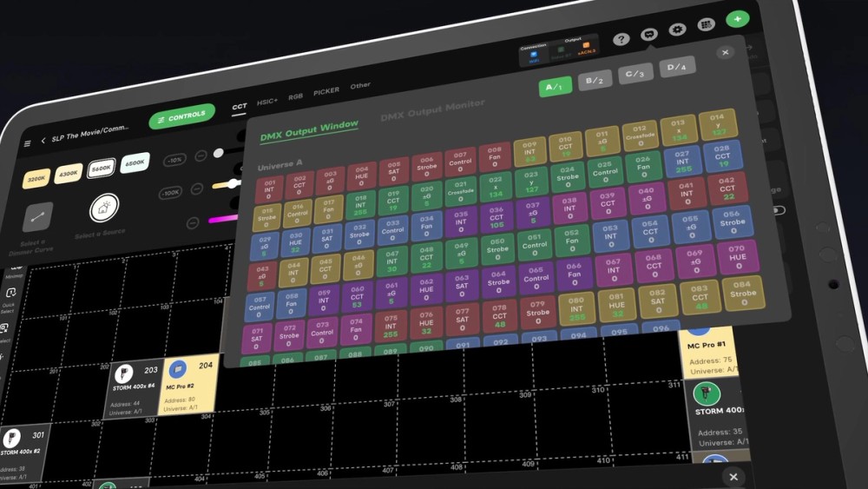Open the settings gear icon

click(676, 30)
